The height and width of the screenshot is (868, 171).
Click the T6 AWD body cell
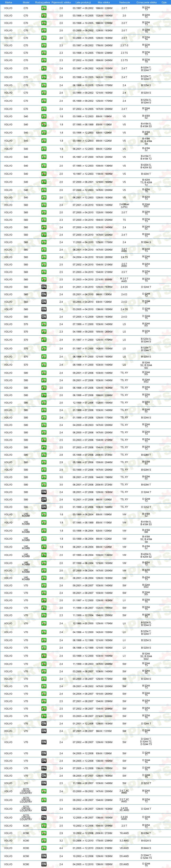click(x=124, y=833)
